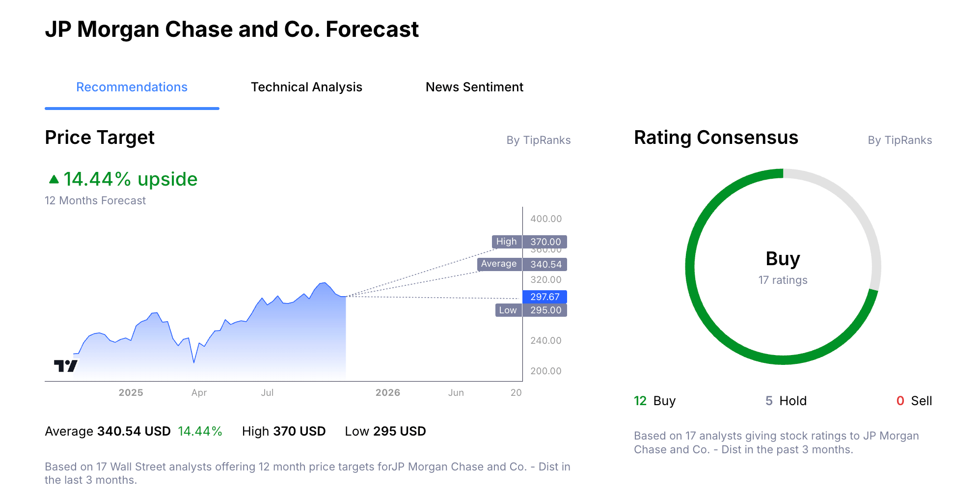The width and height of the screenshot is (980, 496).
Task: Click the Apr label on time axis
Action: pyautogui.click(x=199, y=392)
